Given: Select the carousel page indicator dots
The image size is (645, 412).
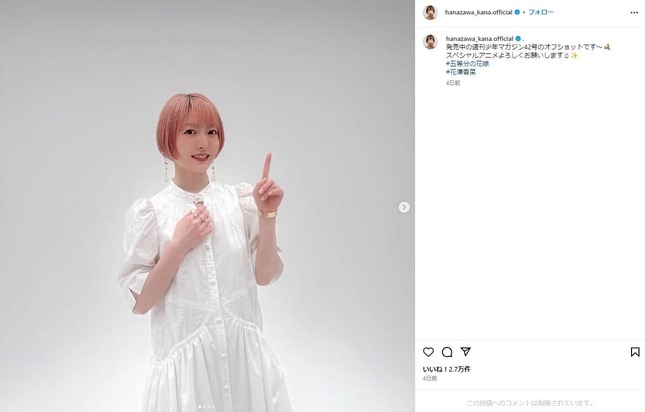Looking at the screenshot, I should [207, 407].
